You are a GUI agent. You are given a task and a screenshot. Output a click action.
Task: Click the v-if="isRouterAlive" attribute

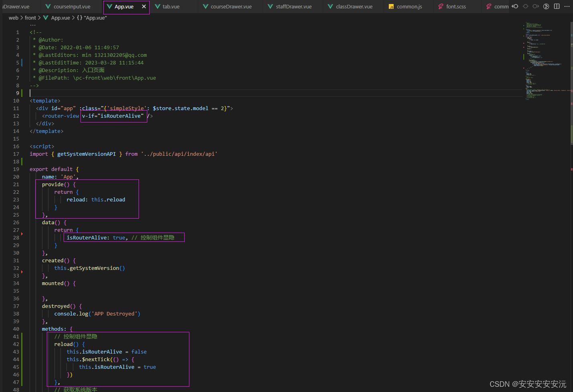[x=113, y=116]
